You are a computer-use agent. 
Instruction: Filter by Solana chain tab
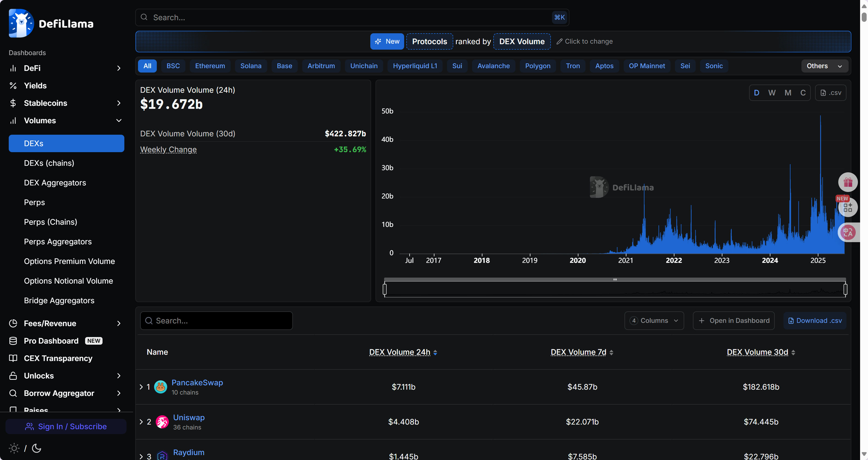point(251,66)
